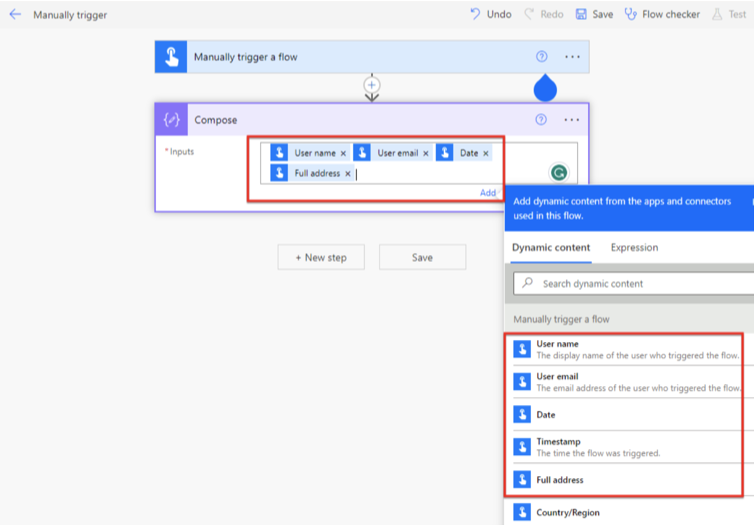Click the Manually trigger flow name at top
The height and width of the screenshot is (525, 754).
(x=70, y=15)
